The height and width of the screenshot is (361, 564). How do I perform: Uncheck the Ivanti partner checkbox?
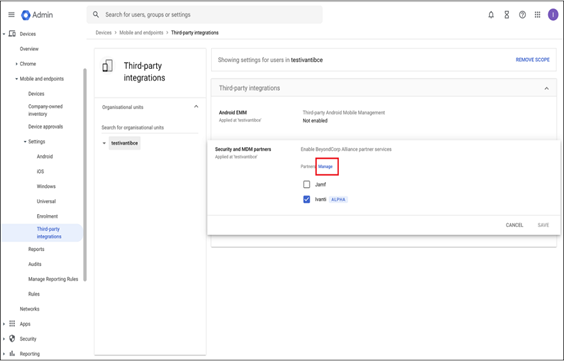(x=306, y=199)
